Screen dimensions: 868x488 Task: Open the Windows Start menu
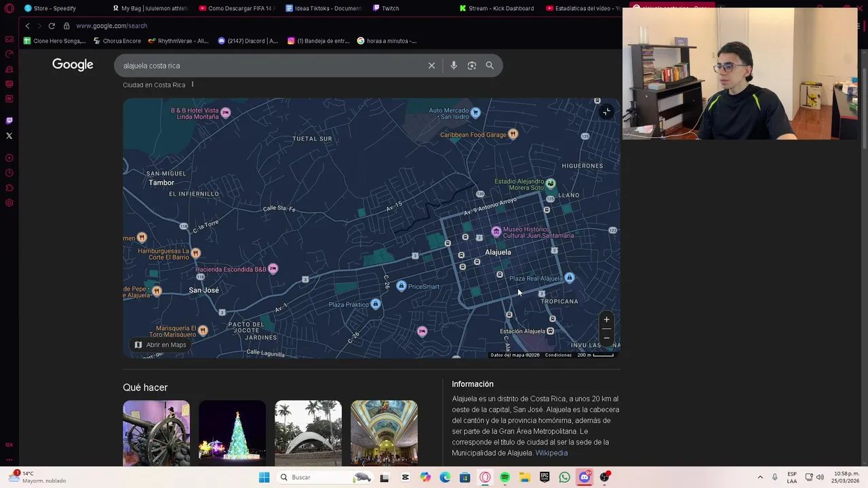click(x=264, y=477)
